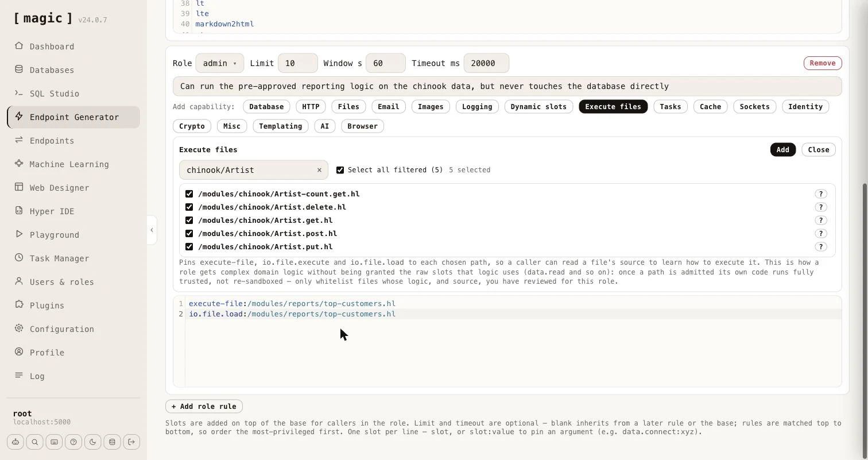Click the Dashboard home icon
The image size is (868, 460).
point(19,46)
